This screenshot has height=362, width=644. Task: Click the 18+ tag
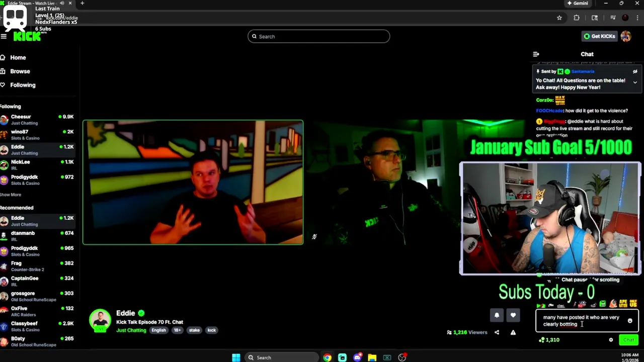[x=178, y=330]
